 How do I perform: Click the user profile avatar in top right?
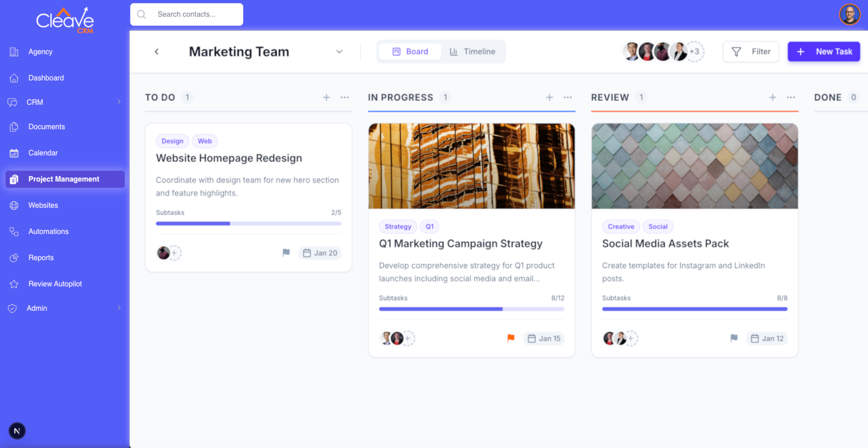click(x=849, y=14)
